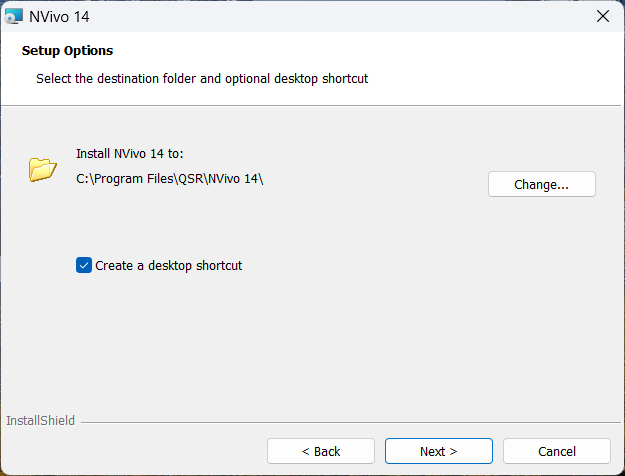Click the C:\Program Files\QSR\NVivo 14\ path text

point(169,179)
